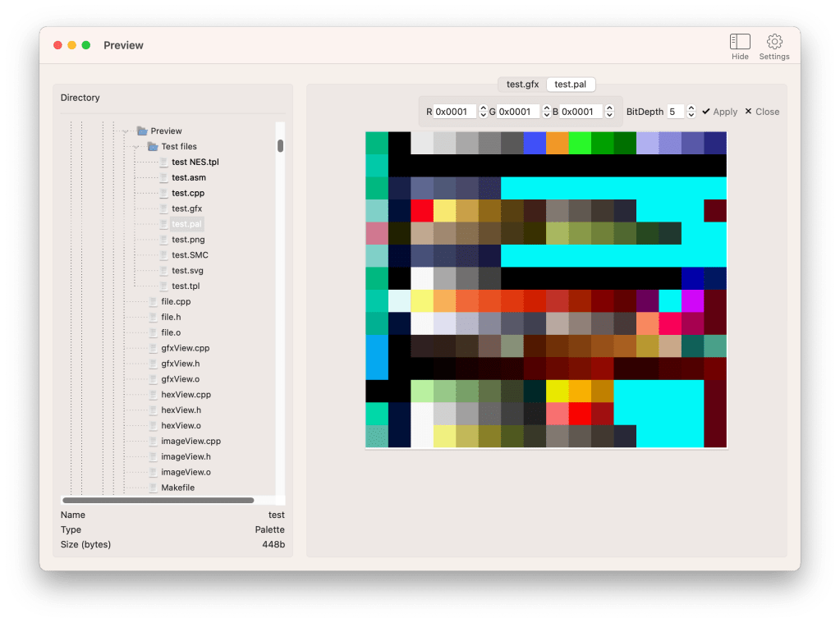The width and height of the screenshot is (840, 623).
Task: Switch to the test.gfx tab
Action: tap(522, 85)
